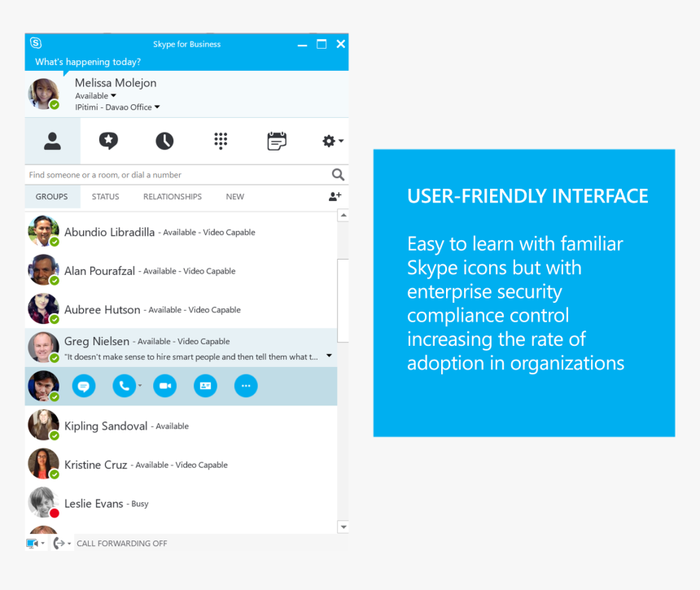Click the contact list scrollbar thumb
Viewport: 700px width, 590px height.
pos(343,300)
